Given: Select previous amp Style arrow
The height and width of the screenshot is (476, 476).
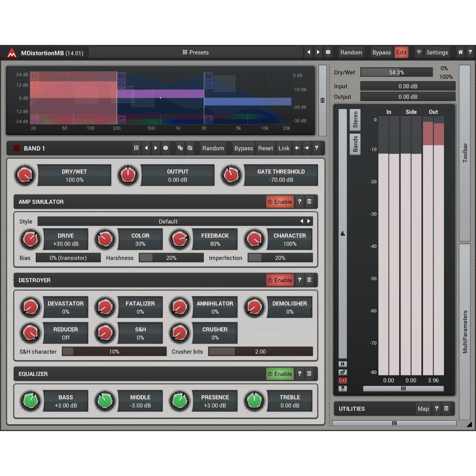Looking at the screenshot, I should click(301, 221).
